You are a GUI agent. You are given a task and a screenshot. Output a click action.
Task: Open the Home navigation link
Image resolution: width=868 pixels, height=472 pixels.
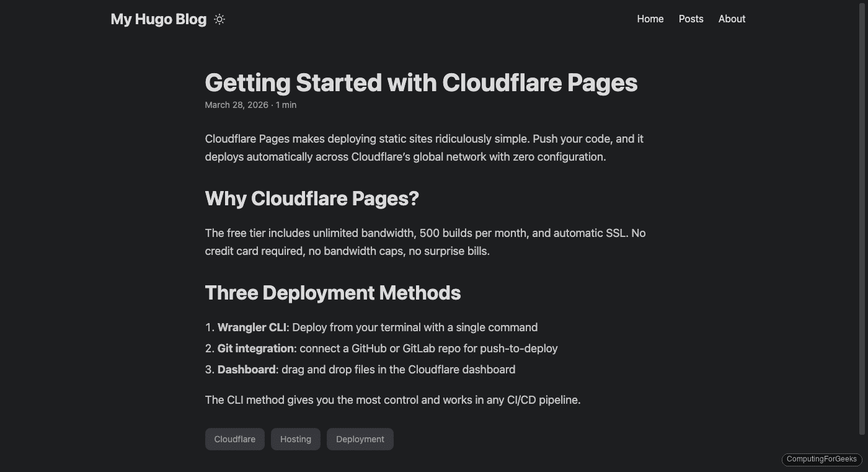point(650,19)
